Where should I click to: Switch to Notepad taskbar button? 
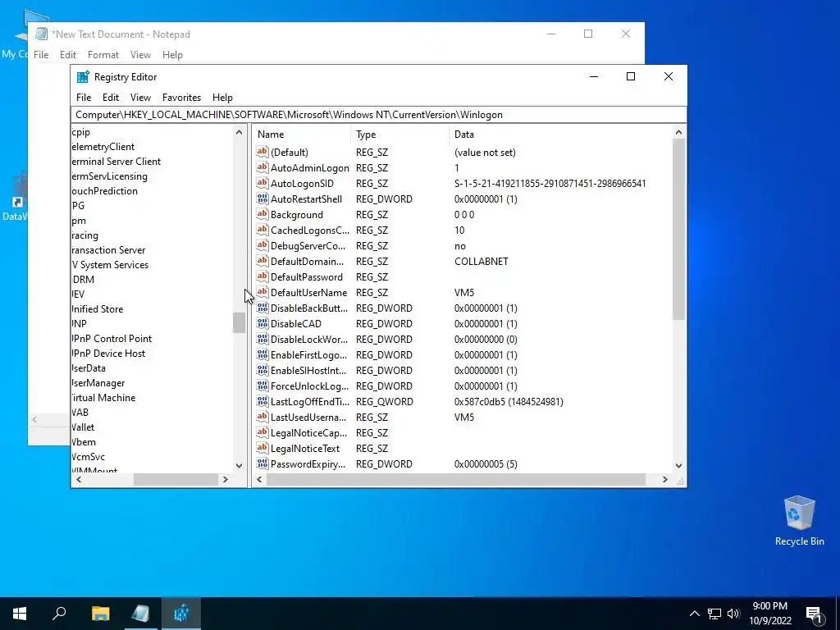click(140, 614)
